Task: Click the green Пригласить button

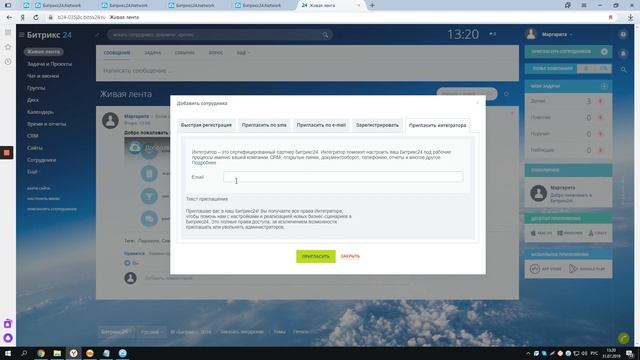Action: (x=316, y=256)
